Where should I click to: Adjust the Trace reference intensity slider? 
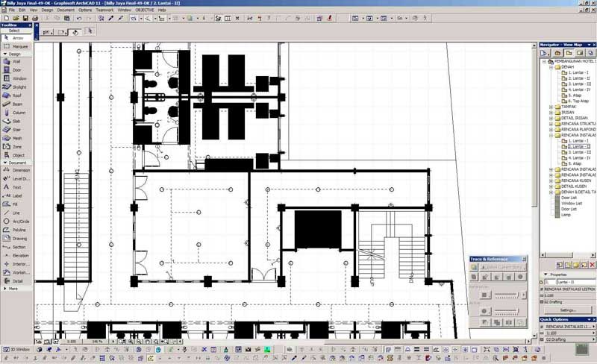pos(507,295)
